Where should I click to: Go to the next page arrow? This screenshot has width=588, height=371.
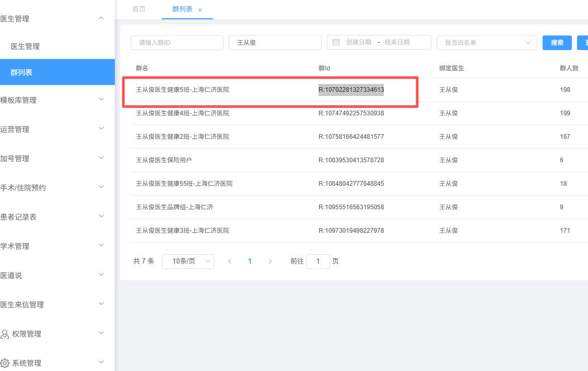(270, 261)
